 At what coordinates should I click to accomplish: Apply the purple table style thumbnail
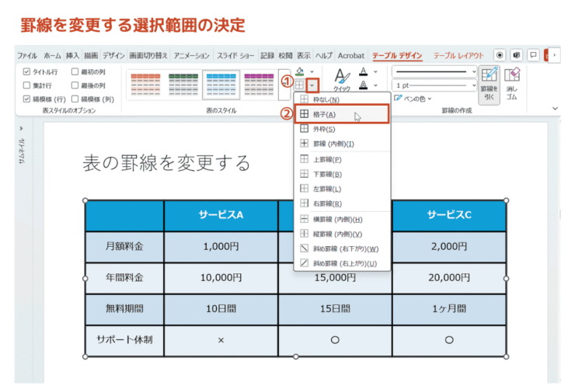pos(259,85)
